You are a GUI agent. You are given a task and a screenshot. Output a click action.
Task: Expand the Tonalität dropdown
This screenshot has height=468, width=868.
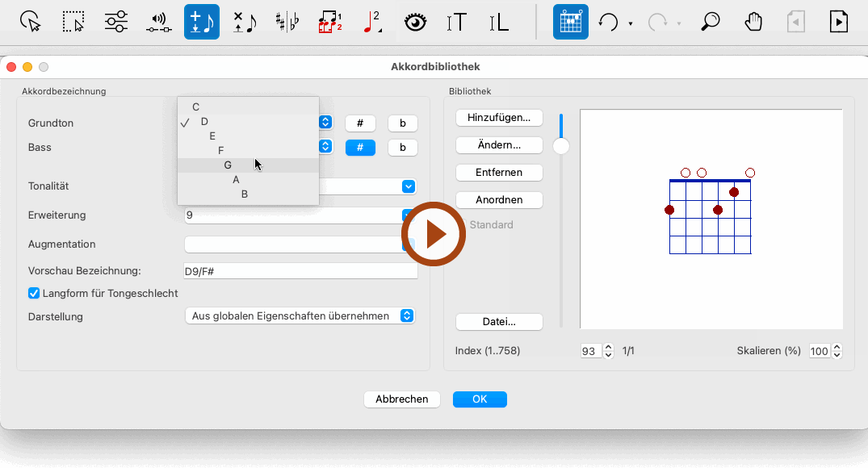[x=408, y=186]
